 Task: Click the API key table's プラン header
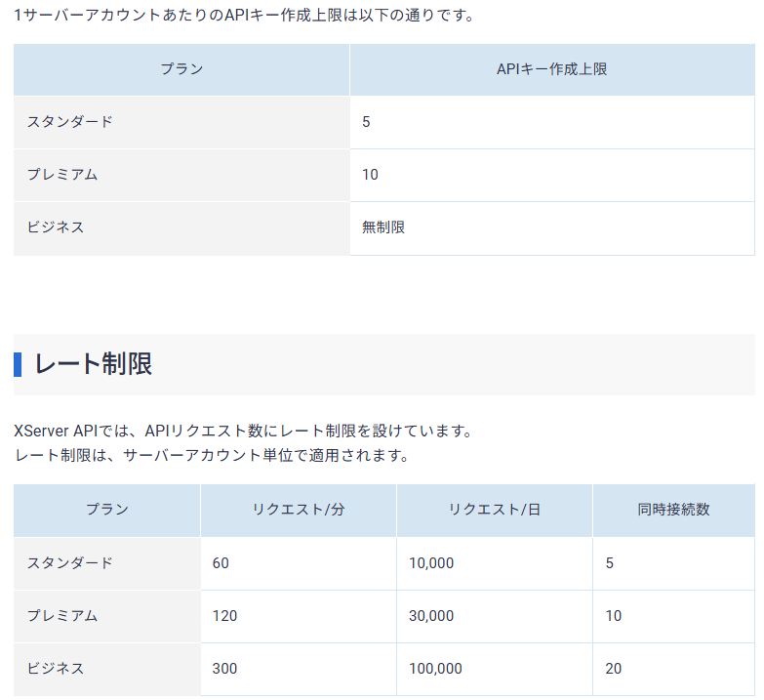[181, 69]
